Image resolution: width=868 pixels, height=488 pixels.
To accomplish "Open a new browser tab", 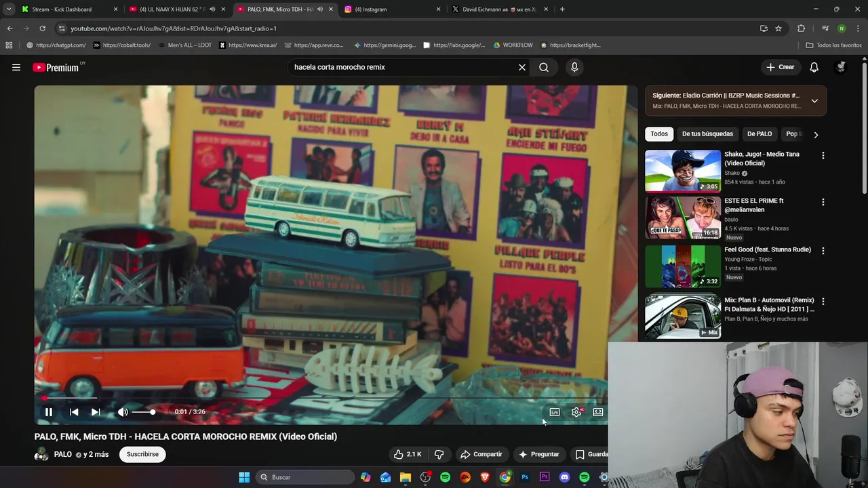I will [x=562, y=9].
